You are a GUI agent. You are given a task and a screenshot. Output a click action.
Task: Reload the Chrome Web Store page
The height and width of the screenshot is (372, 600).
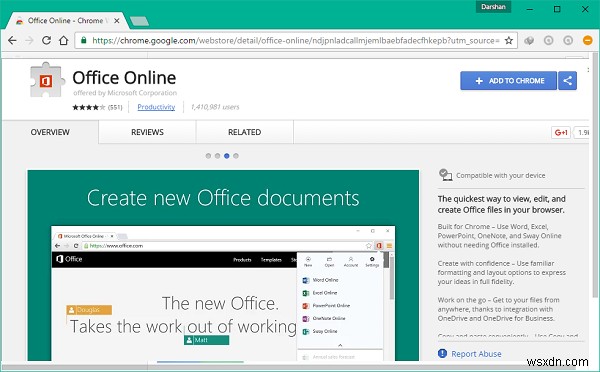pos(46,40)
